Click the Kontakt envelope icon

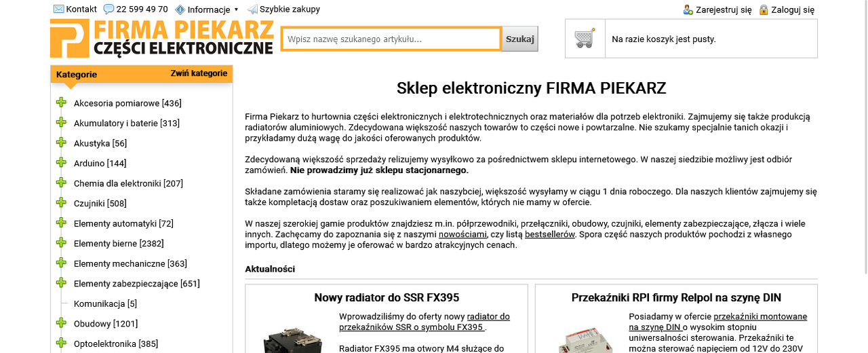point(58,10)
